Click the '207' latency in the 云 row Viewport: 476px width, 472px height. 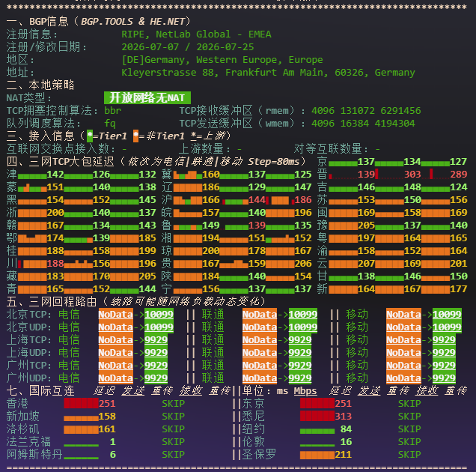click(366, 264)
